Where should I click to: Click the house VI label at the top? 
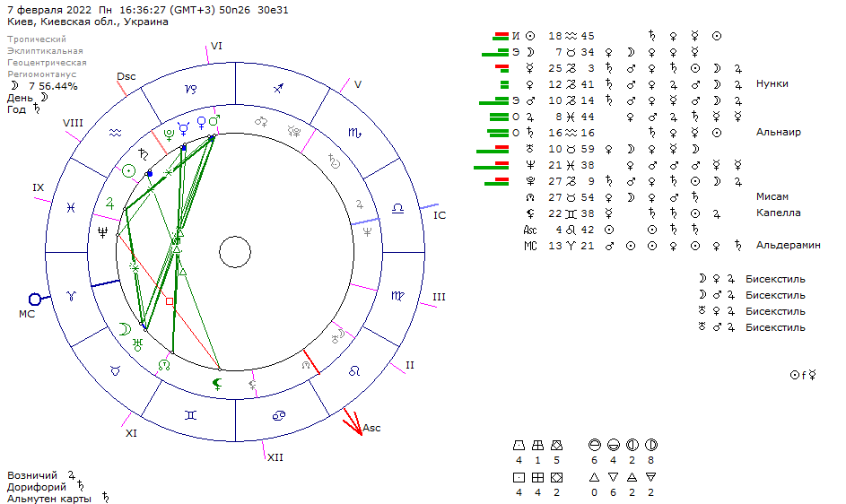(x=216, y=46)
